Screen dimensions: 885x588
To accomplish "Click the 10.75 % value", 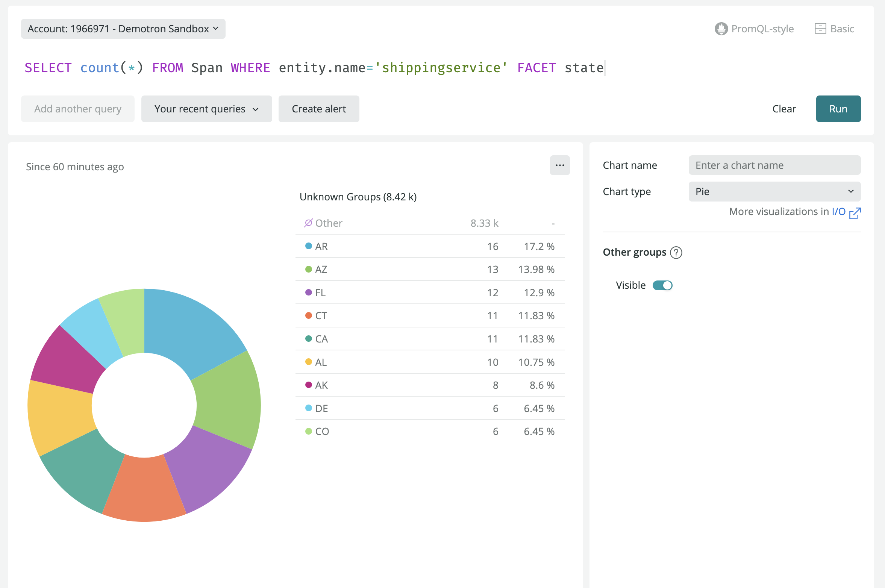I will click(536, 362).
